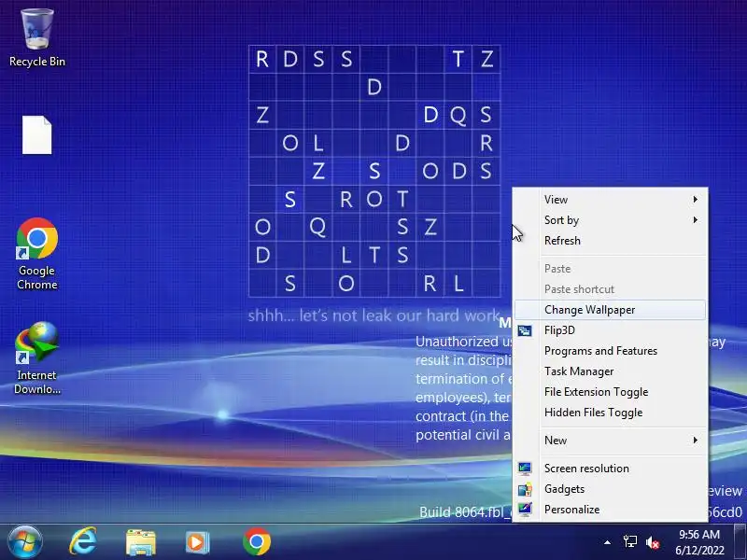Click the Gadgets icon in menu

click(525, 489)
